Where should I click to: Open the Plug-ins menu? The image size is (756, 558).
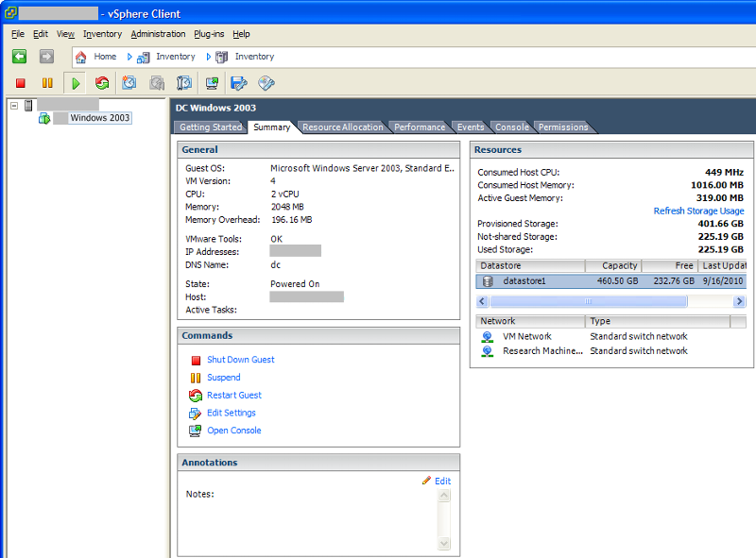210,34
